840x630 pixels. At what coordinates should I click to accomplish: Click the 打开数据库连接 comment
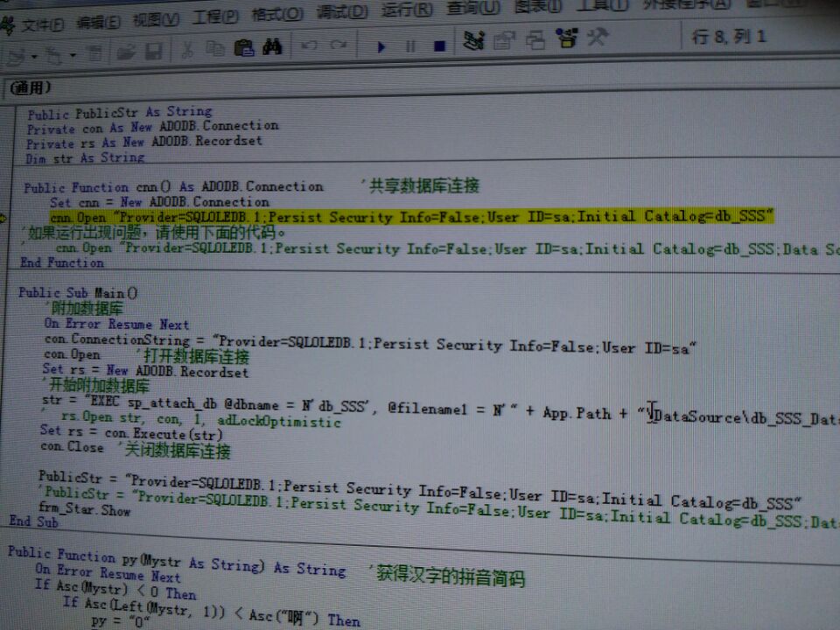coord(195,356)
